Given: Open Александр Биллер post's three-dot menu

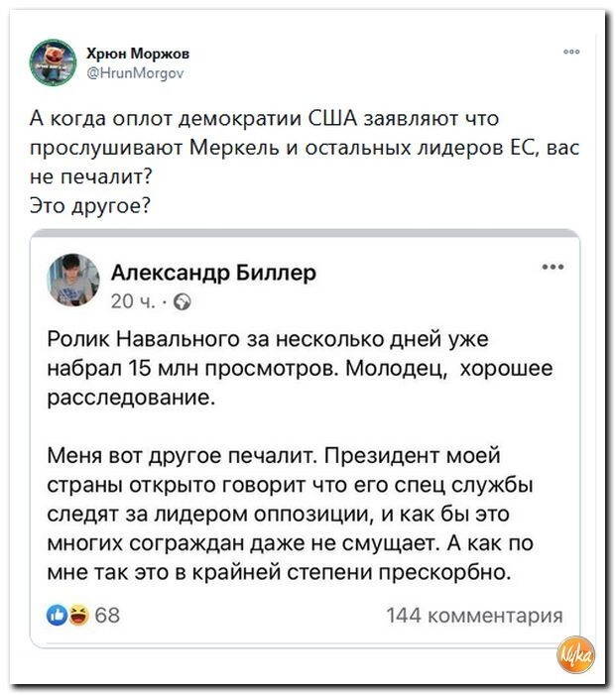Looking at the screenshot, I should pos(554,267).
